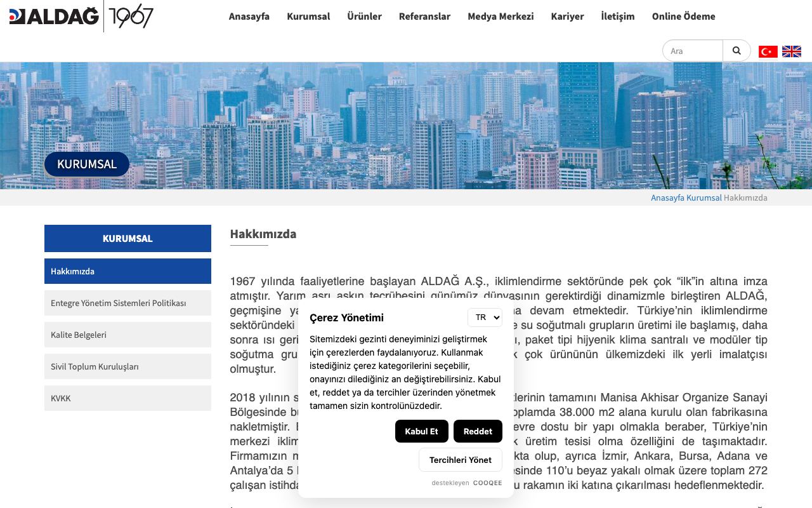Viewport: 812px width, 508px height.
Task: Open Online Ödeme page
Action: [683, 17]
